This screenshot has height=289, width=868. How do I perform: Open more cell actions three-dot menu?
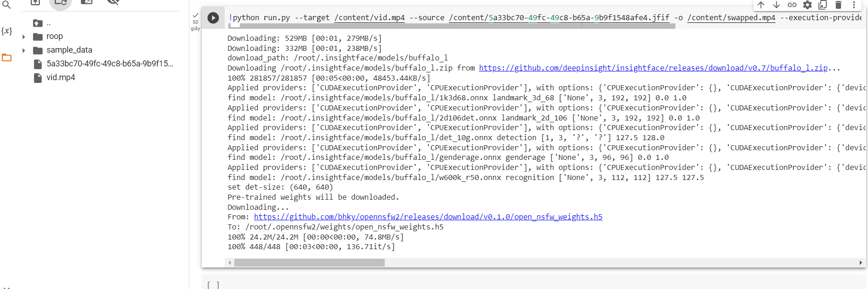click(854, 5)
